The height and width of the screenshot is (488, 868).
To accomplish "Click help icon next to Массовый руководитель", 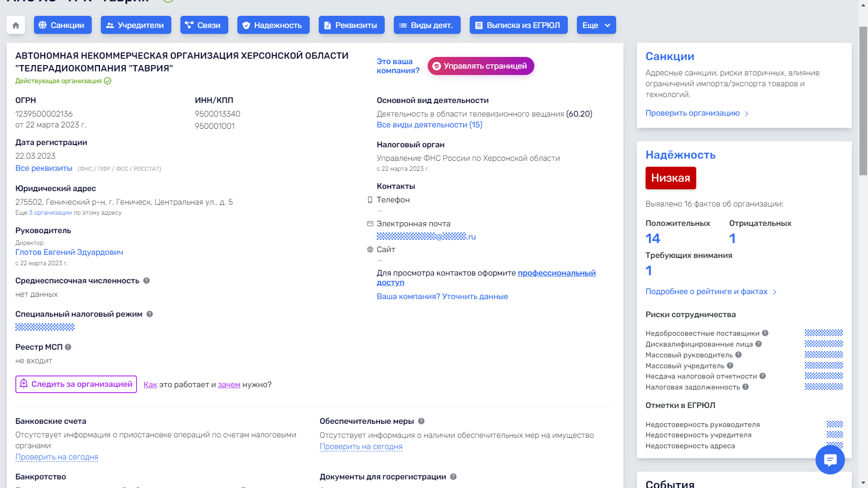I will 738,355.
